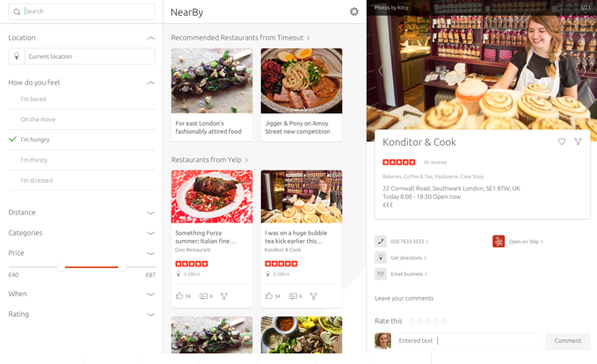Click the Photos by Kitty caption
Viewport: 597px width, 364px height.
(391, 8)
